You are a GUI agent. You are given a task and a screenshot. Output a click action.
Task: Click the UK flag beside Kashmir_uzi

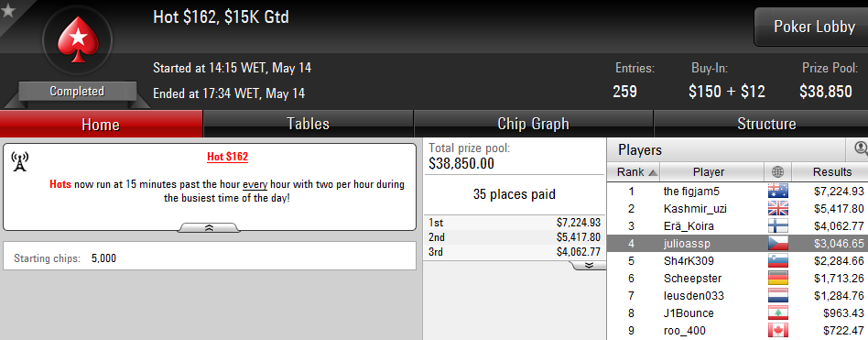point(777,209)
